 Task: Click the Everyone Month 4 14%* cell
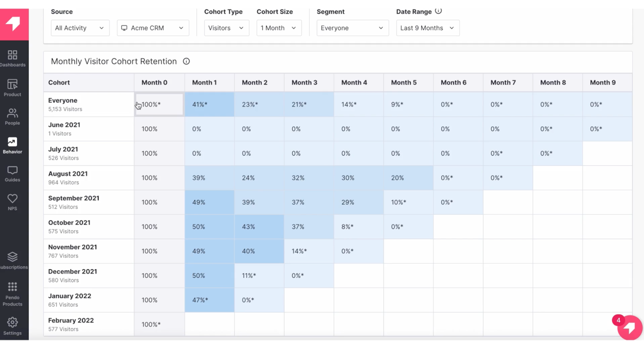tap(359, 104)
